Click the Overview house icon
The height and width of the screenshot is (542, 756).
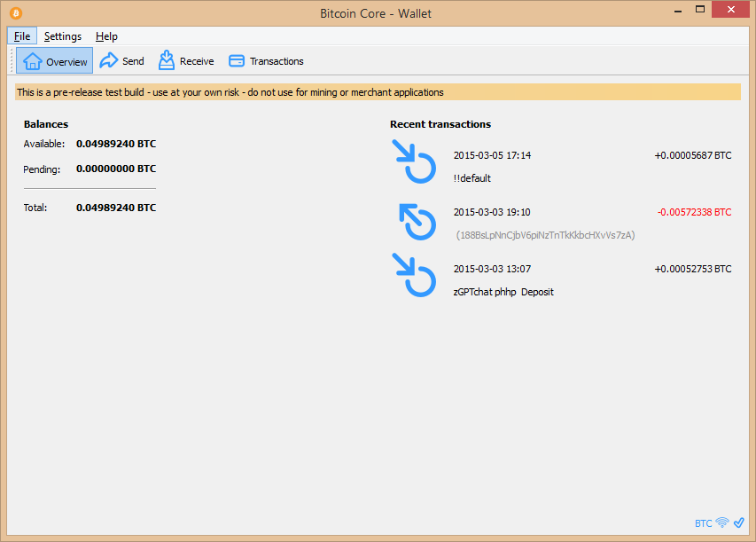32,61
